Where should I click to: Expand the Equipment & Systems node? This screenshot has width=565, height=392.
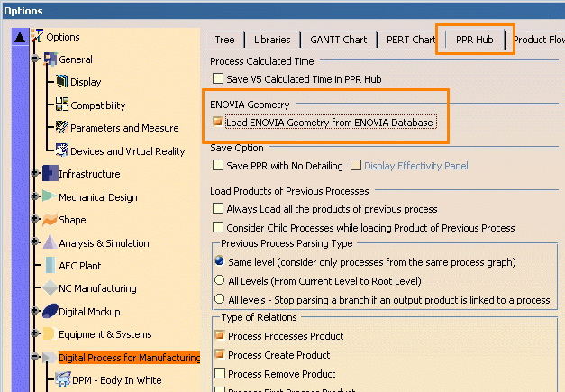(x=35, y=333)
